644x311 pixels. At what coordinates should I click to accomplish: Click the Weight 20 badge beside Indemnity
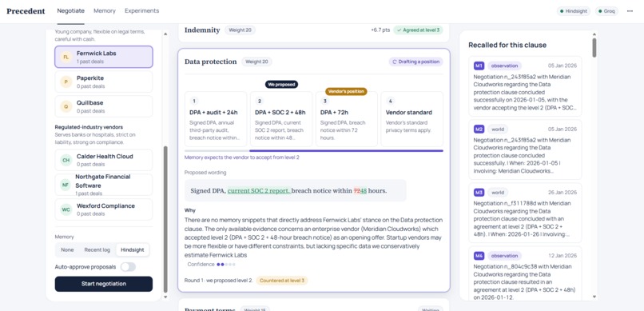240,30
